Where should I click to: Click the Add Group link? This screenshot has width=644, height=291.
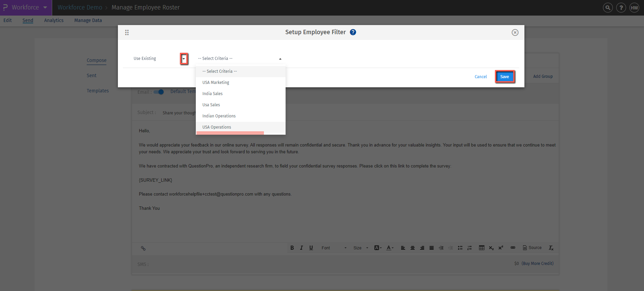[x=543, y=76]
